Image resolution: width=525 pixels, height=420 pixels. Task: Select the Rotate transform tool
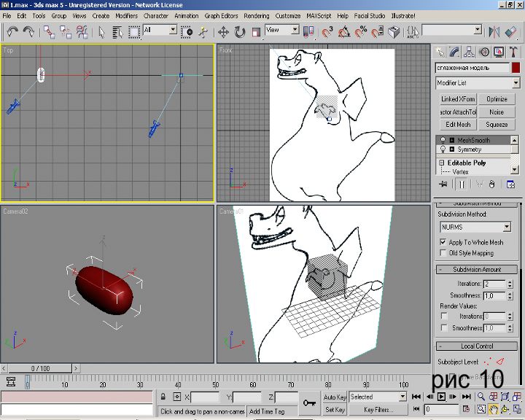tap(240, 31)
